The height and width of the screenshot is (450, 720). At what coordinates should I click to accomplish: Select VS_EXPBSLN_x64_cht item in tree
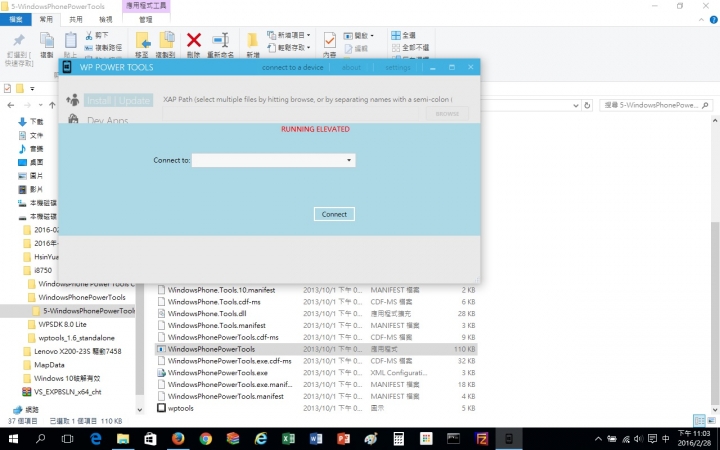click(68, 392)
